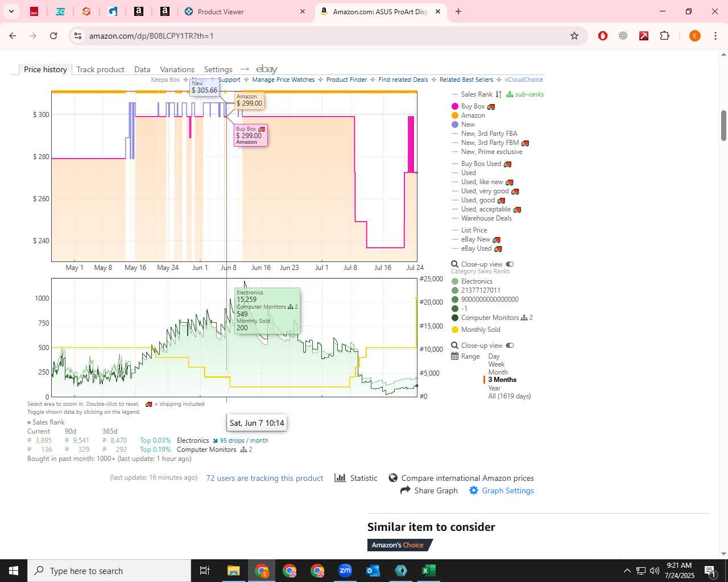Open File Explorer from taskbar

pos(234,571)
